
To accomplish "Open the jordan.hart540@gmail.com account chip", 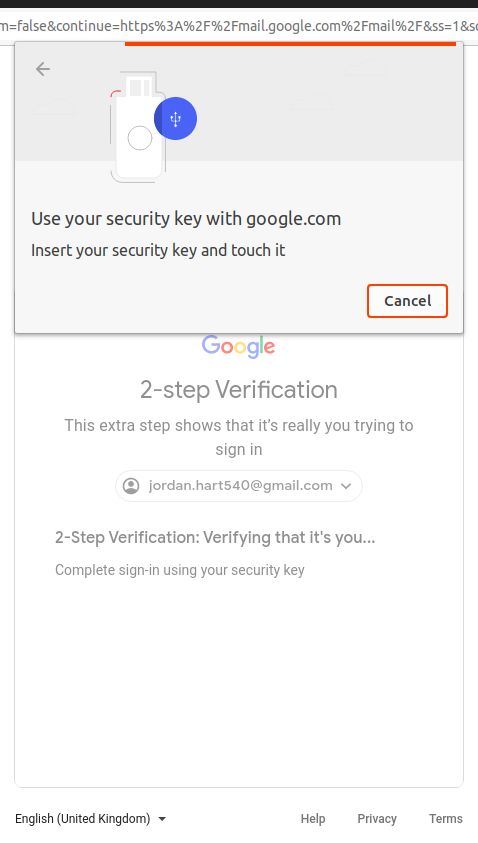I will 239,485.
